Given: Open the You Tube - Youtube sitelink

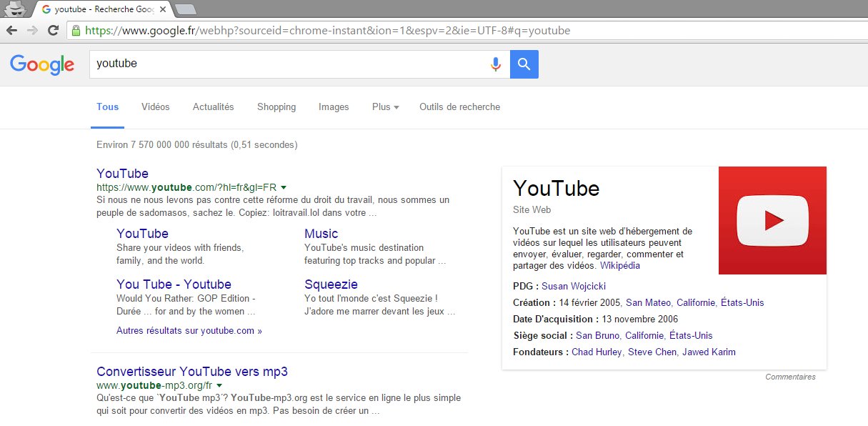Looking at the screenshot, I should 174,284.
